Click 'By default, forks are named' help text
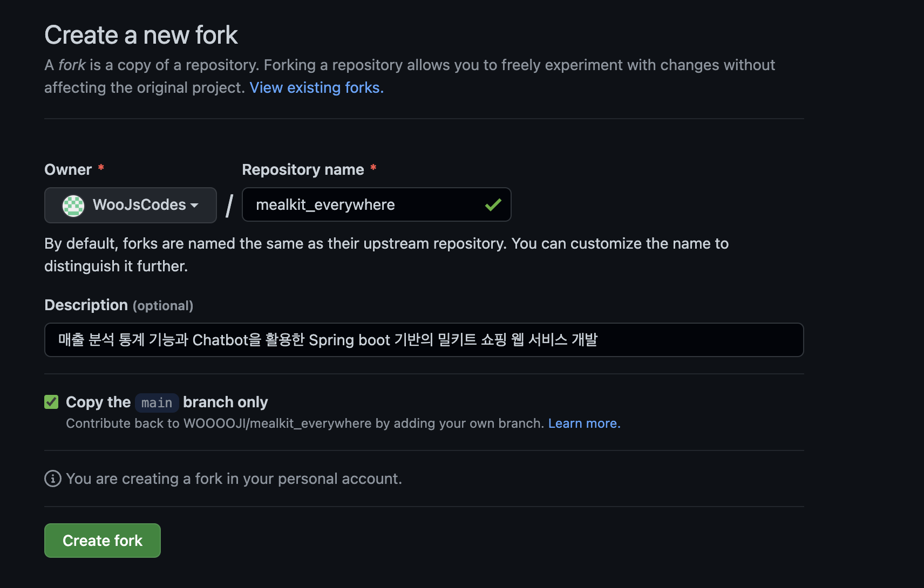Image resolution: width=924 pixels, height=588 pixels. tap(386, 255)
